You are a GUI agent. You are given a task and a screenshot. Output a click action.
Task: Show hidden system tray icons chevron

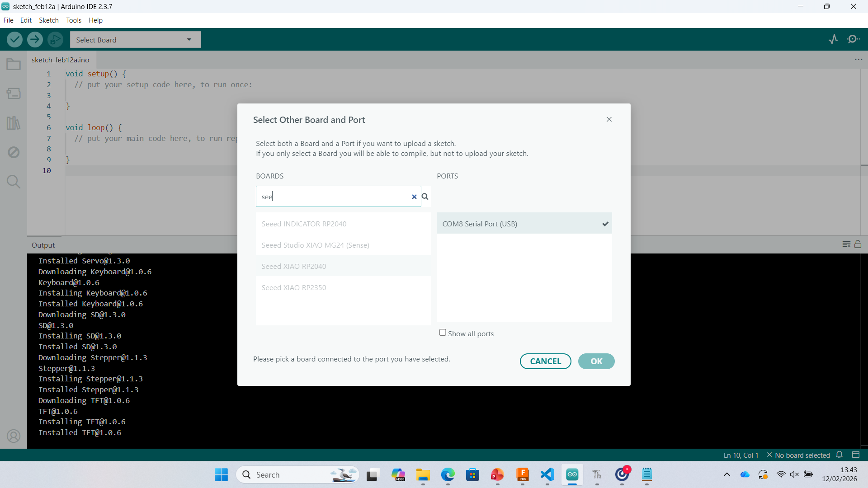coord(727,474)
